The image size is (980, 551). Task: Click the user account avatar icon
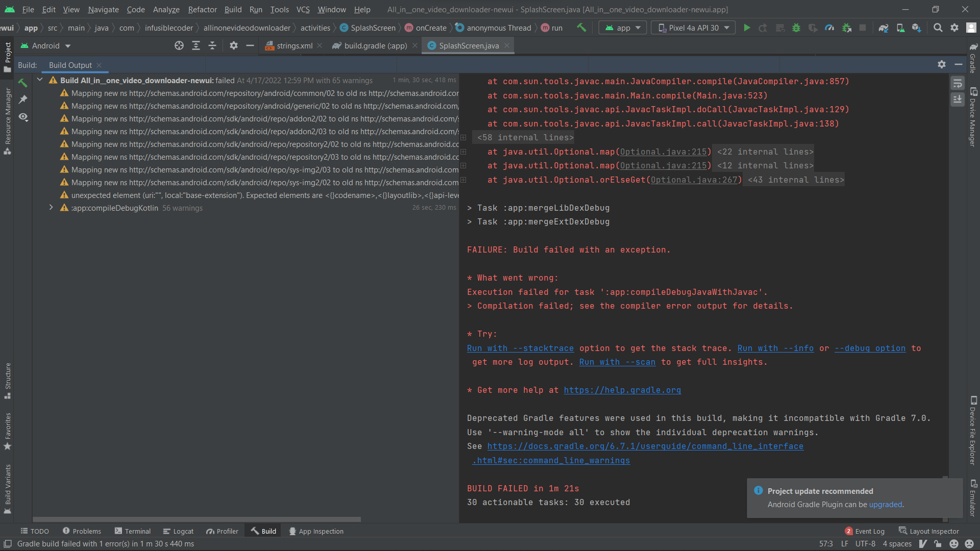pos(971,28)
